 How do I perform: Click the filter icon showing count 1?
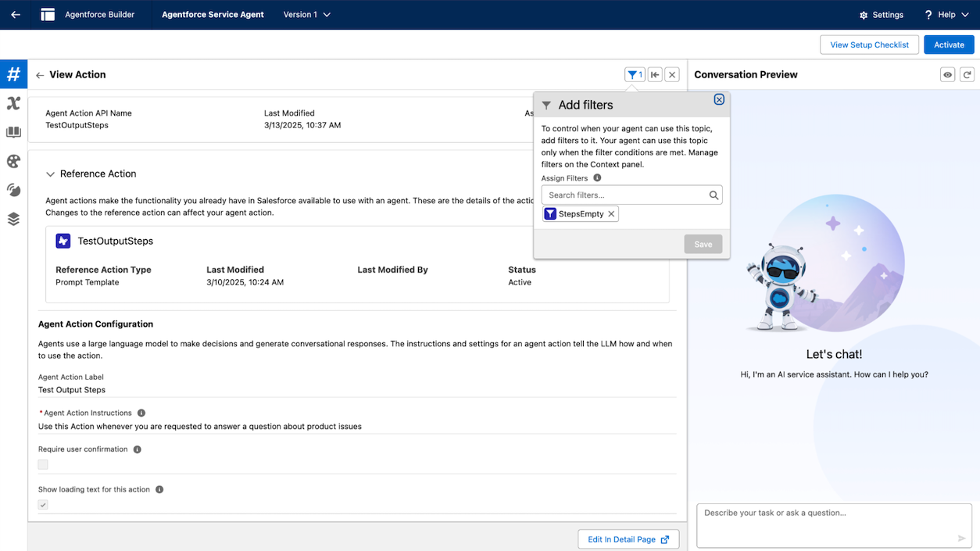635,73
